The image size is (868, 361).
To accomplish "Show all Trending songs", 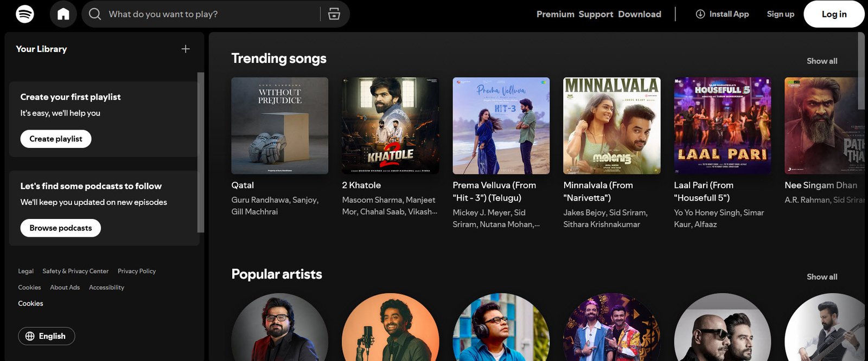I will pos(822,61).
